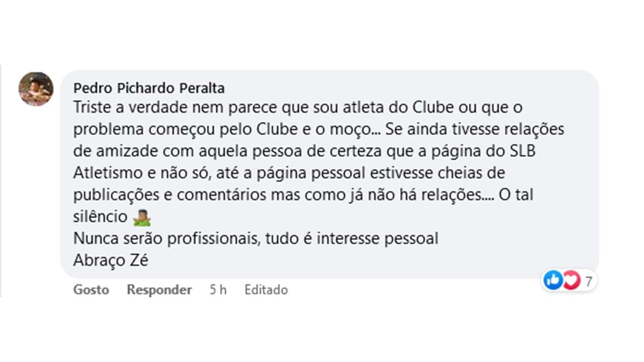Open the "5 h" timestamp link
This screenshot has width=644, height=362.
click(x=218, y=290)
